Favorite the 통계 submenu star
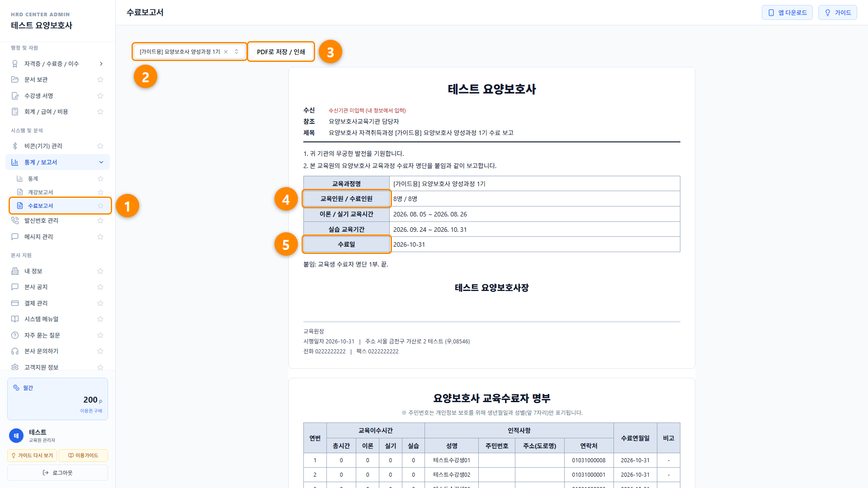This screenshot has height=488, width=868. [x=100, y=178]
